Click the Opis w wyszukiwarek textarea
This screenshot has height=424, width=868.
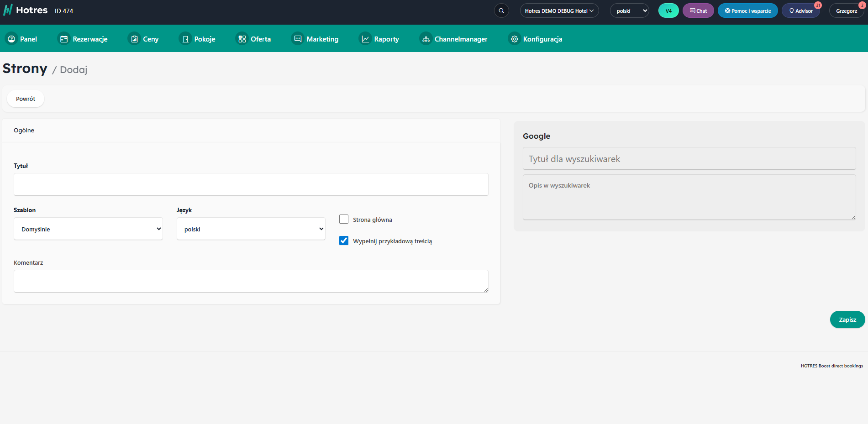point(689,197)
